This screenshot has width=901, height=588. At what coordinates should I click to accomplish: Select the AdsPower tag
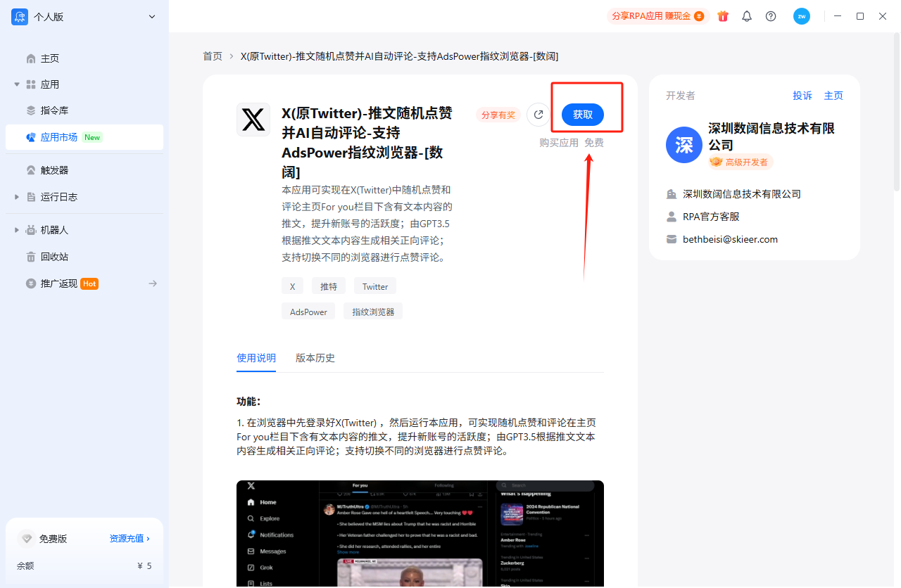[x=308, y=312]
